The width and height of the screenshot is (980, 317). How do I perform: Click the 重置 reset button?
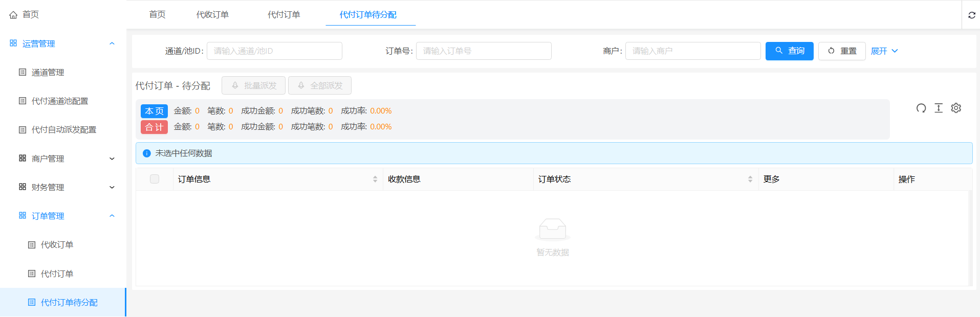tap(842, 51)
